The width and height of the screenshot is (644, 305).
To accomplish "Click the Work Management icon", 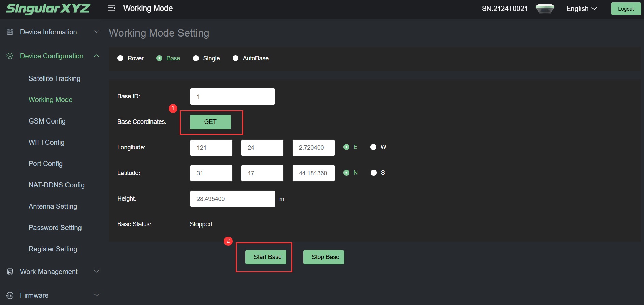I will coord(10,272).
